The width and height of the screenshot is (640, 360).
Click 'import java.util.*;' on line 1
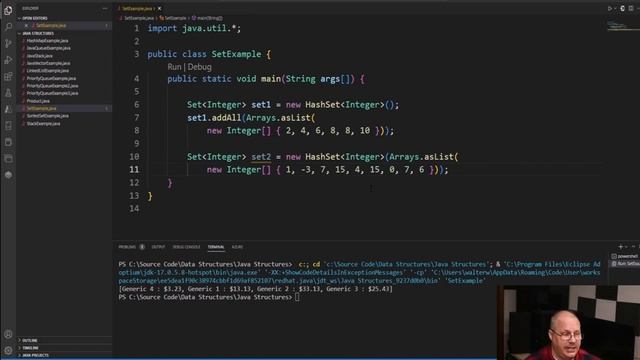194,28
